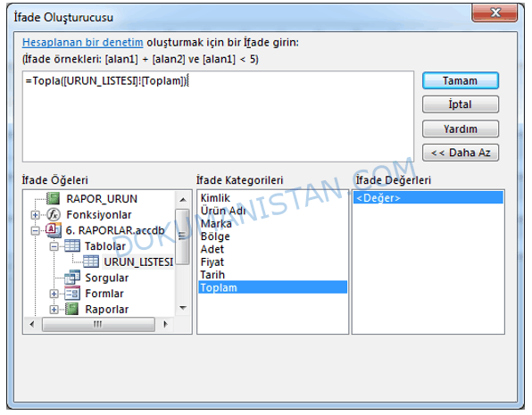This screenshot has width=532, height=415.
Task: Click the Sorgular queries icon
Action: click(x=72, y=278)
